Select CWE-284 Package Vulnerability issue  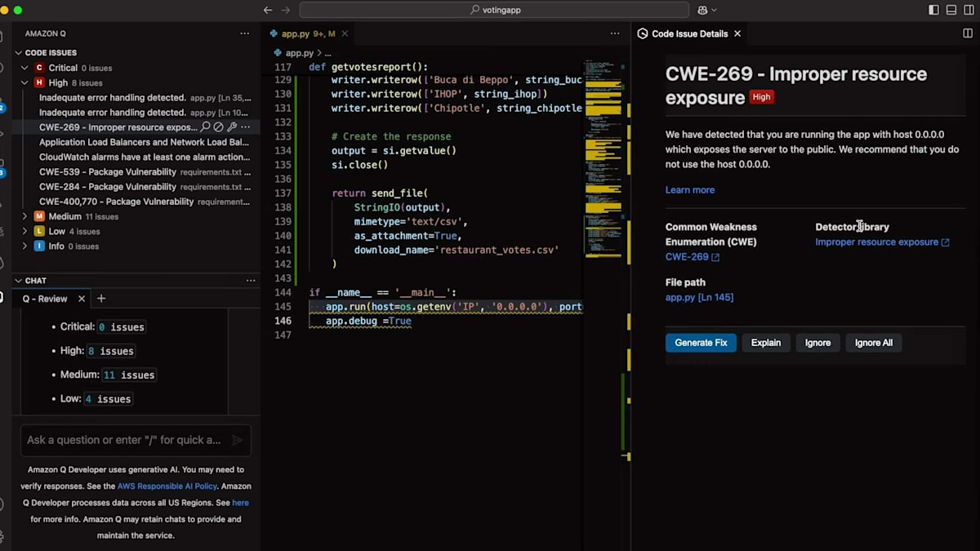(145, 186)
